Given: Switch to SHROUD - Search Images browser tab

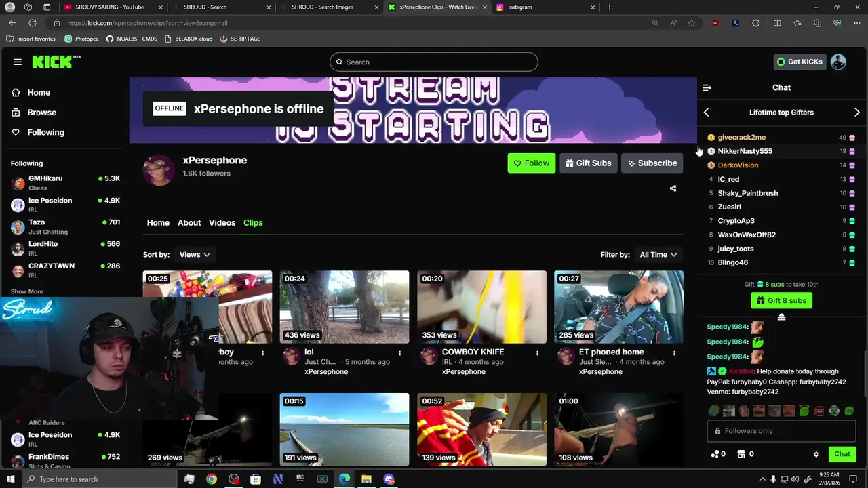Looking at the screenshot, I should click(x=329, y=7).
